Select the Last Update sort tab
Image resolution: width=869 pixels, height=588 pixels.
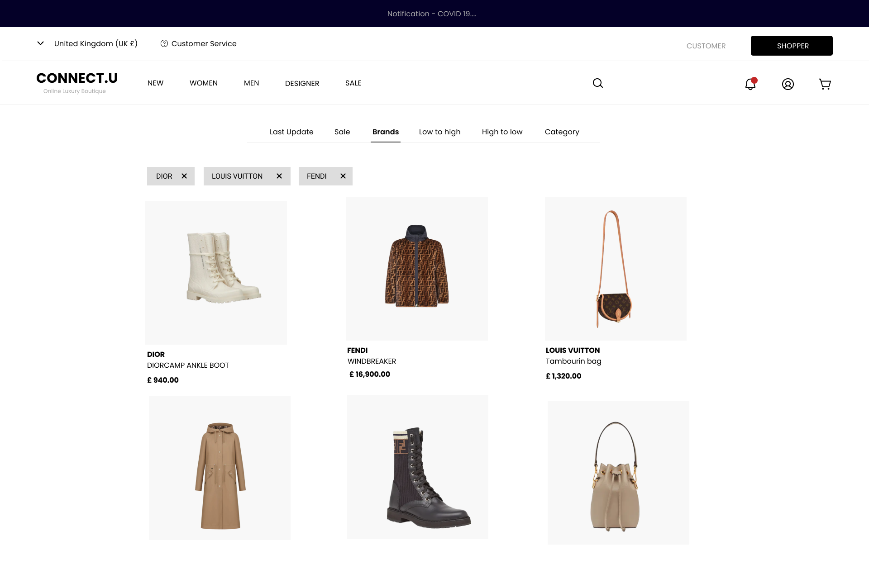click(291, 132)
